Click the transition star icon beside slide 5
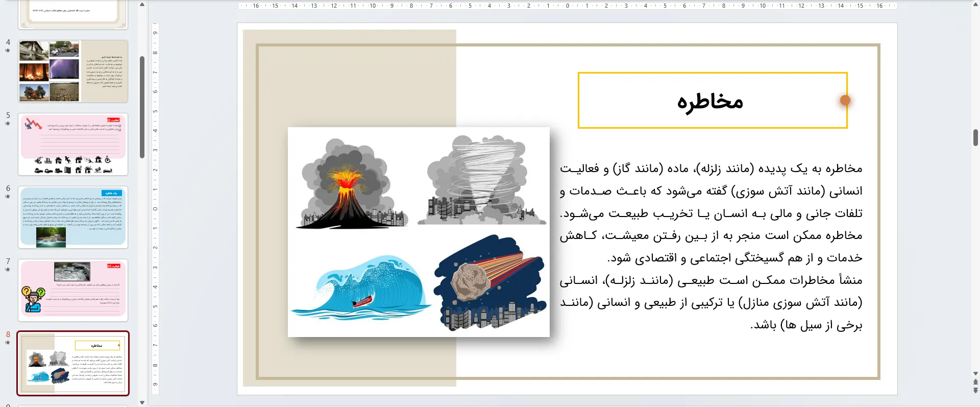The width and height of the screenshot is (980, 407). [8, 124]
